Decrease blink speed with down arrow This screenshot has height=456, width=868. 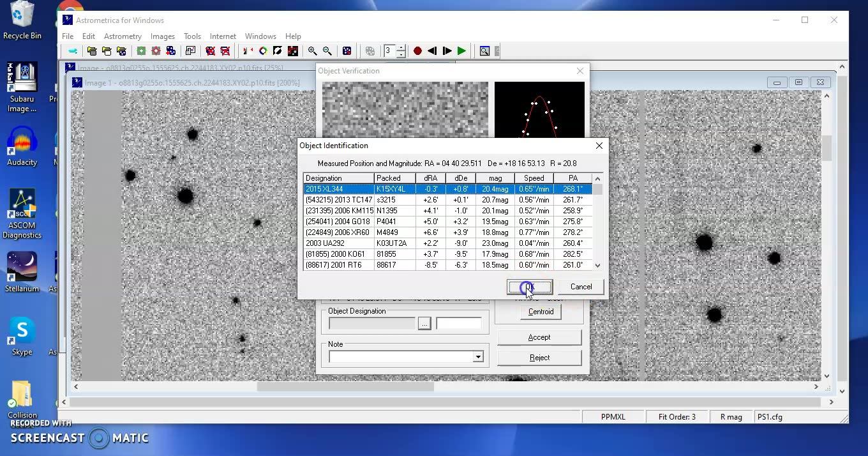click(x=401, y=54)
